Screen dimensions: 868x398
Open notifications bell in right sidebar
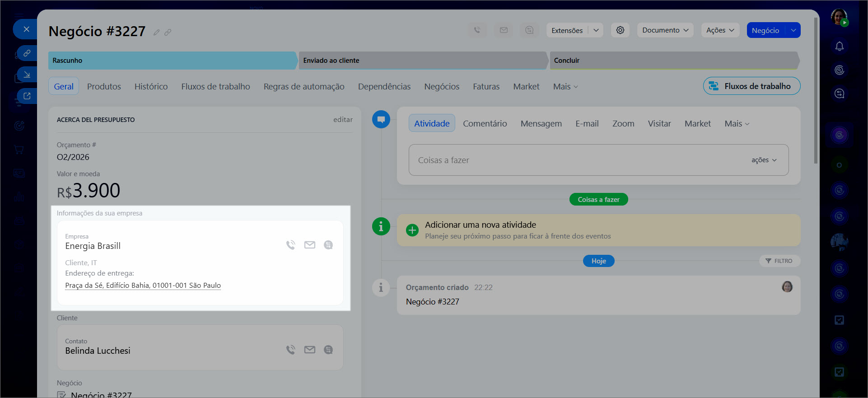[x=839, y=47]
